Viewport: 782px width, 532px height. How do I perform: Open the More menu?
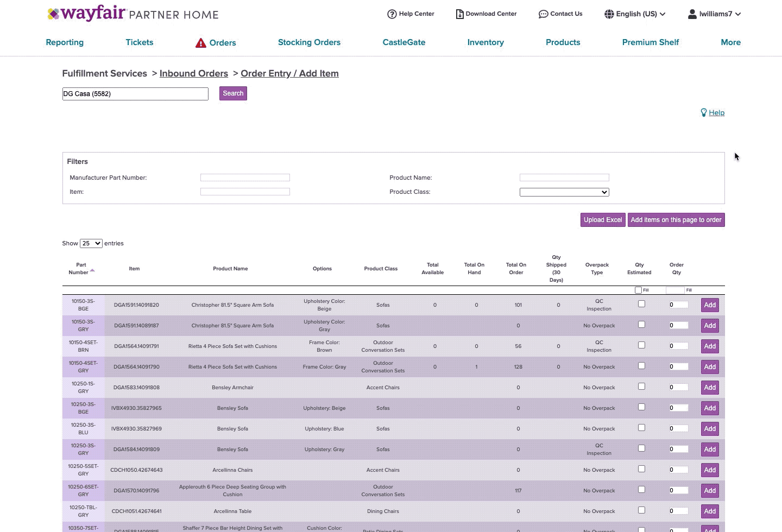(x=730, y=42)
